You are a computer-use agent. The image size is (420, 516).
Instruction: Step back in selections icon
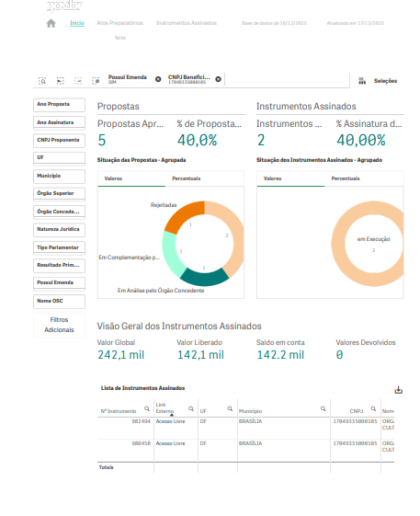click(x=60, y=81)
